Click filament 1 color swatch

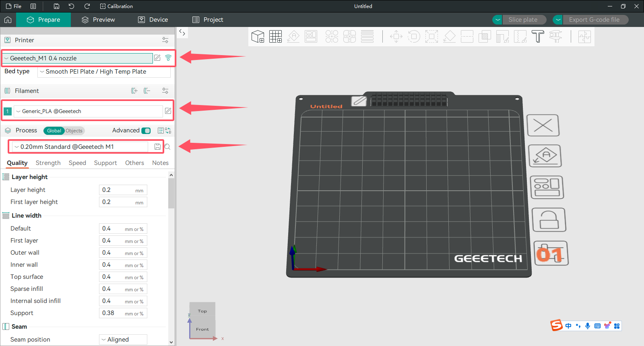point(8,111)
